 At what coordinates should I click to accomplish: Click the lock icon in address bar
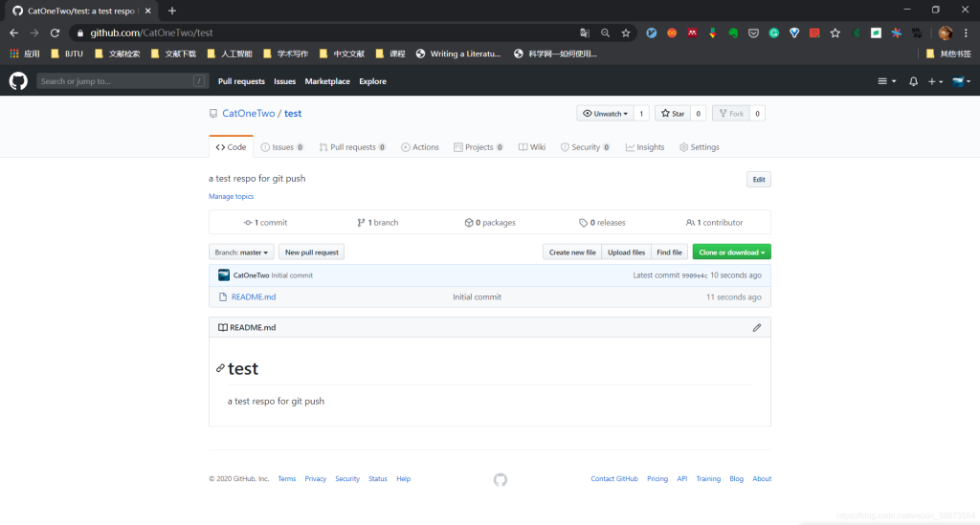pos(80,33)
